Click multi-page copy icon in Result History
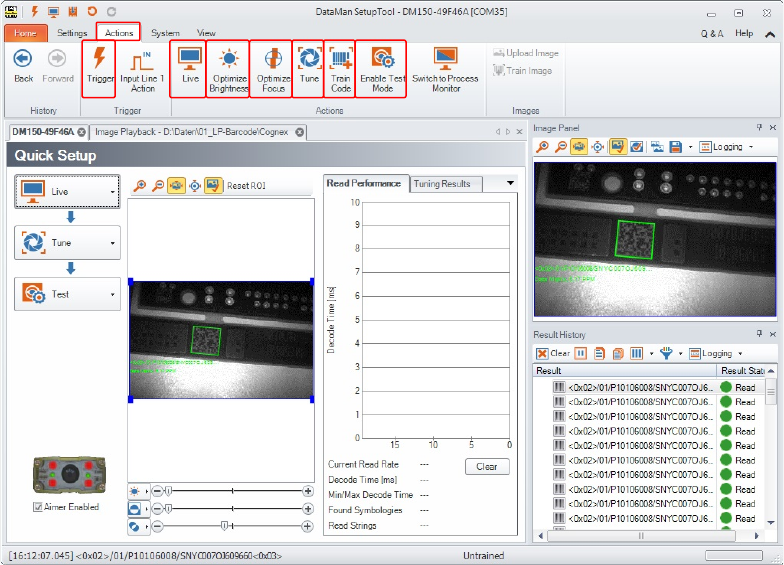This screenshot has width=784, height=565. tap(618, 354)
